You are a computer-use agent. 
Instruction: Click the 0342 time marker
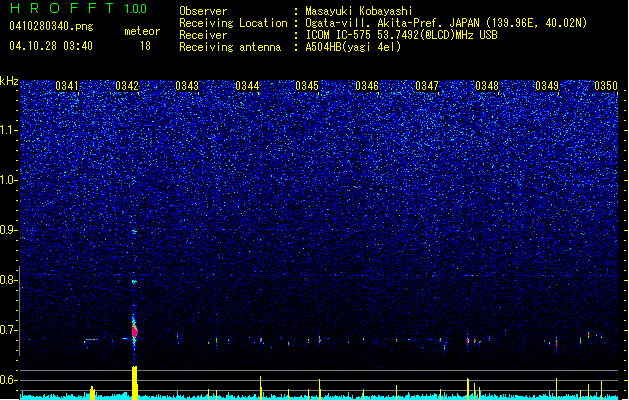[x=127, y=86]
